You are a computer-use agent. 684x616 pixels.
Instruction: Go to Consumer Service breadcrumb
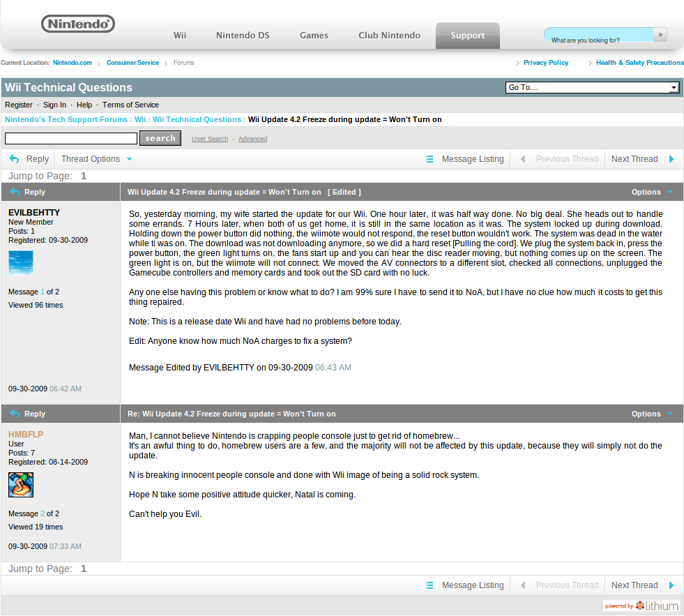[132, 63]
